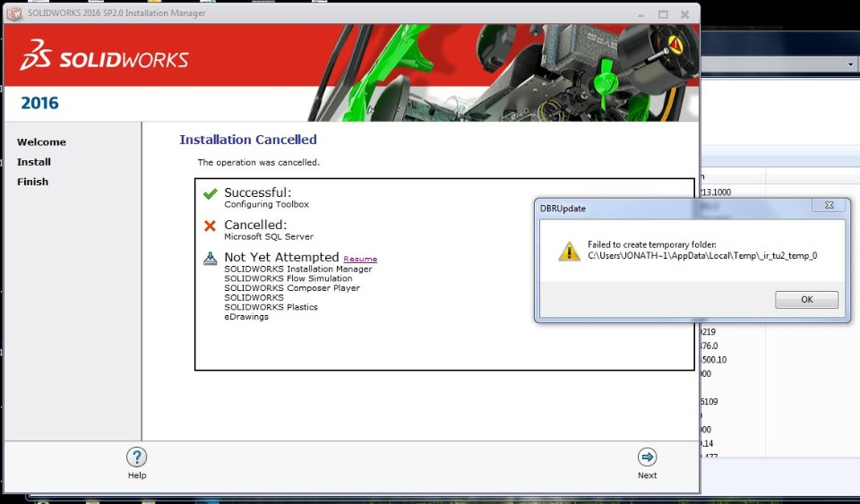
Task: Maximize the Installation Manager window
Action: (x=663, y=14)
